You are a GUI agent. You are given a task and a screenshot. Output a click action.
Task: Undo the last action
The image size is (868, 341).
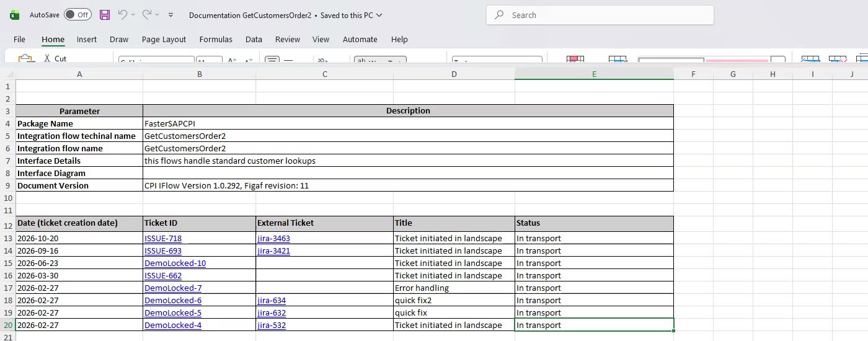122,15
